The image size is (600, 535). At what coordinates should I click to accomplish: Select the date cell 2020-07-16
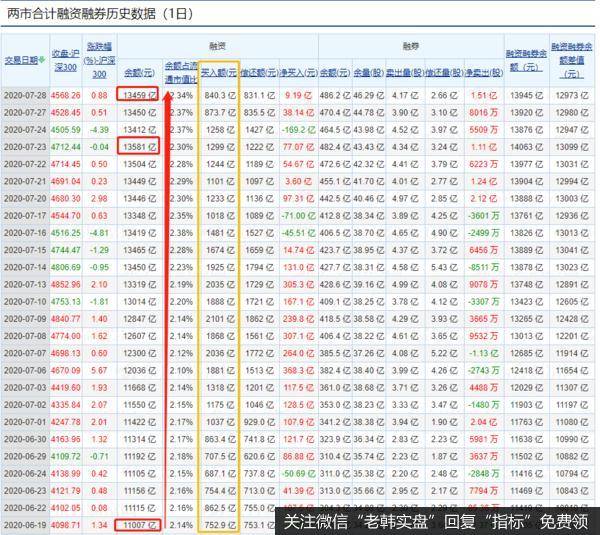[x=25, y=233]
